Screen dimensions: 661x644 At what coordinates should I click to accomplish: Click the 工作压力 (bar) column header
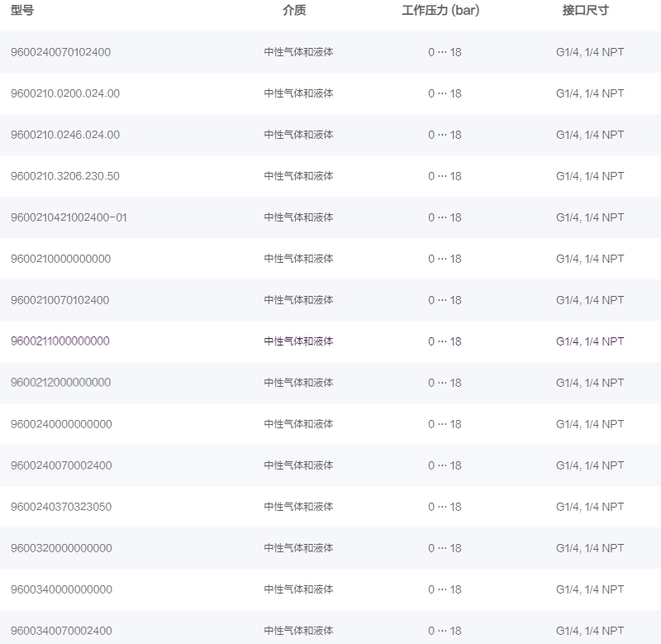click(x=440, y=11)
